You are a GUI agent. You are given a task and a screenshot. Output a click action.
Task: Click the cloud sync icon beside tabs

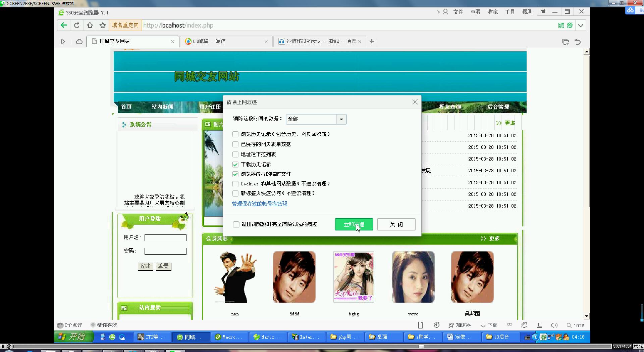click(x=79, y=42)
